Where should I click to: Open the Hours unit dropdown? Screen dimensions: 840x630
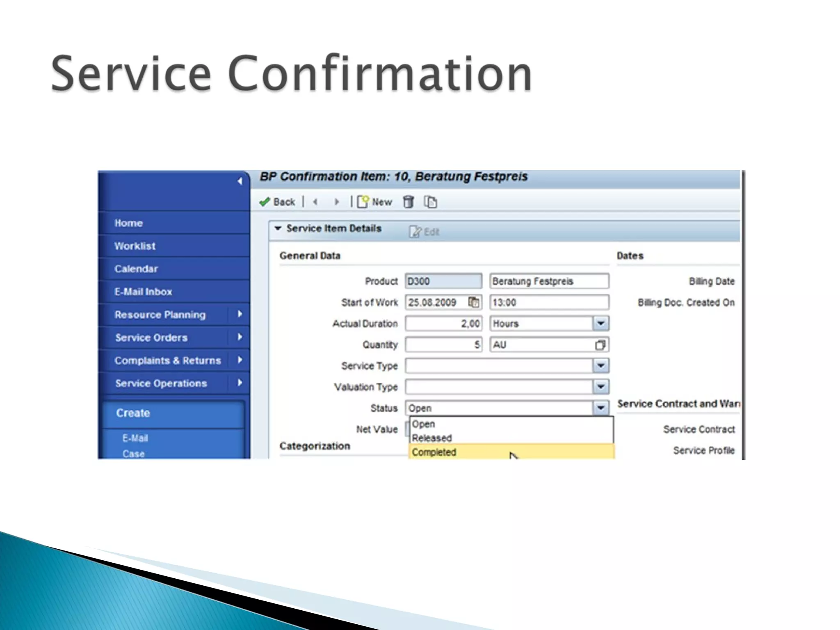(x=600, y=324)
